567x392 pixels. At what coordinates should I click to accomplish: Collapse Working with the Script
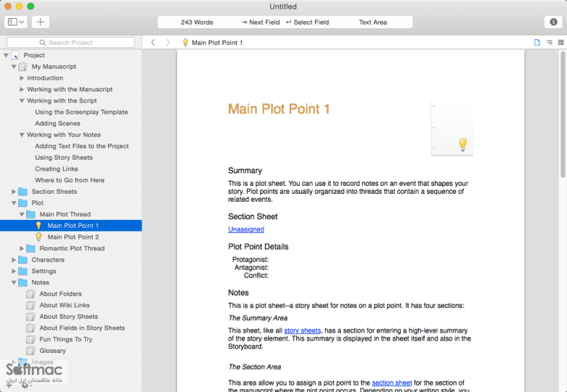click(x=22, y=101)
